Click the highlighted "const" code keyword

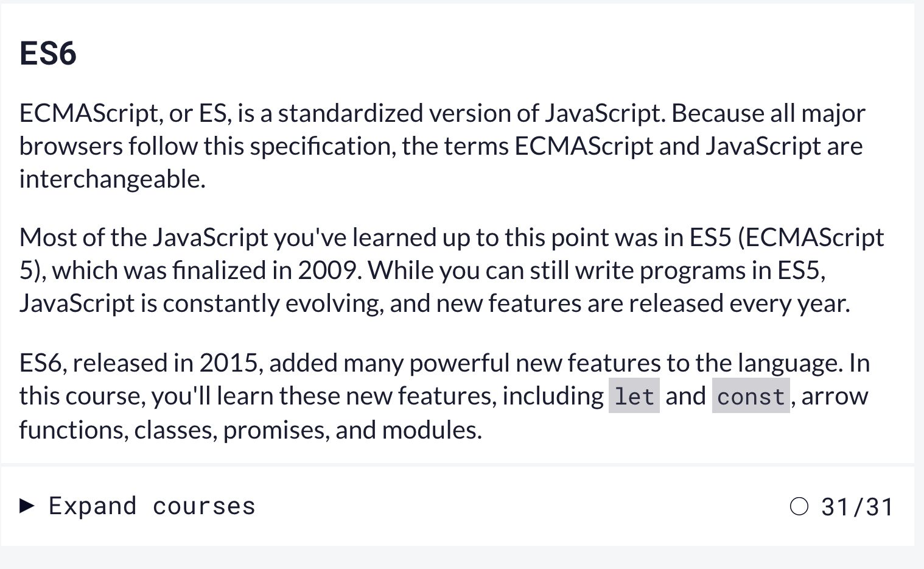pyautogui.click(x=751, y=397)
